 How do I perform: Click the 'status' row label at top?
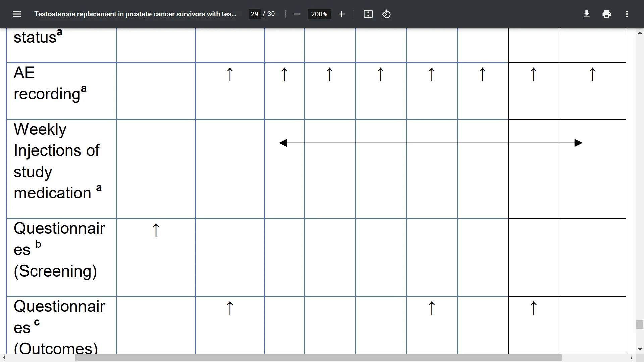38,36
